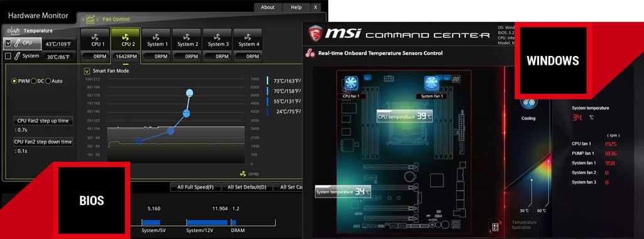The image size is (644, 239).
Task: Select the DC fan mode radio
Action: [34, 81]
